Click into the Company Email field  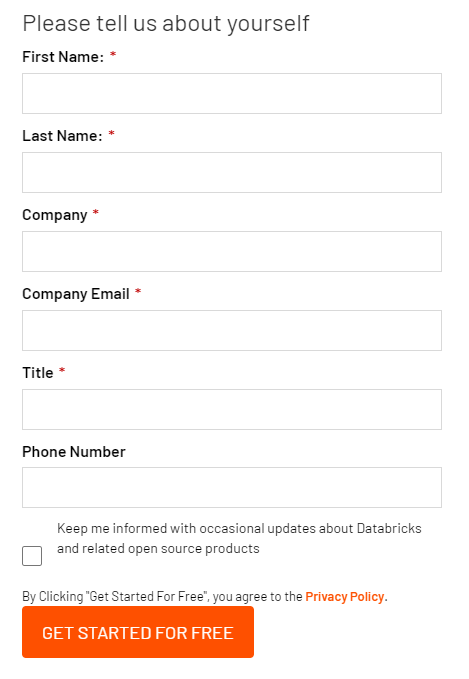[232, 330]
